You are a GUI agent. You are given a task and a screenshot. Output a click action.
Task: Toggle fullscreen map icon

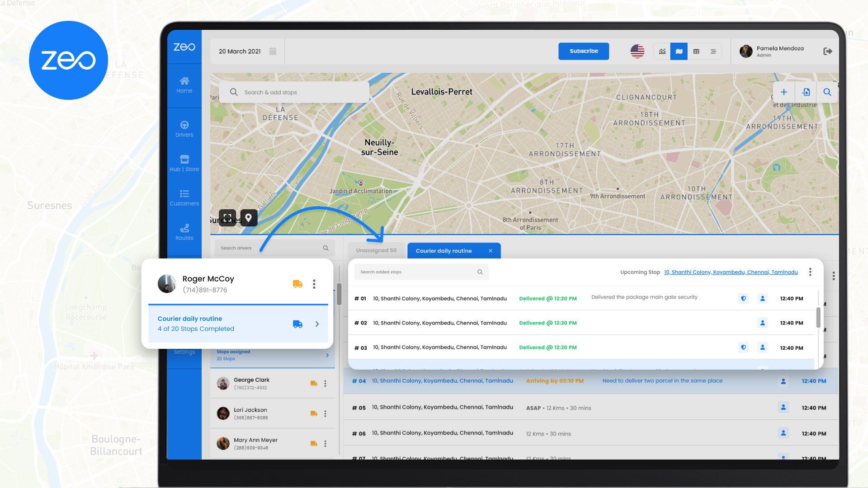(x=227, y=218)
